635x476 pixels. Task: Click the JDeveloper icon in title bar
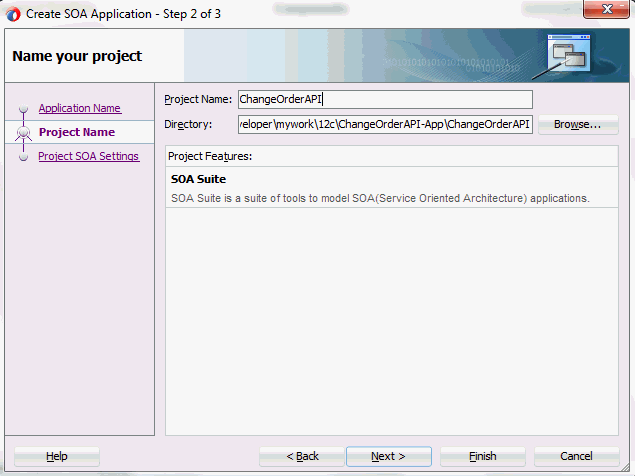(x=13, y=14)
